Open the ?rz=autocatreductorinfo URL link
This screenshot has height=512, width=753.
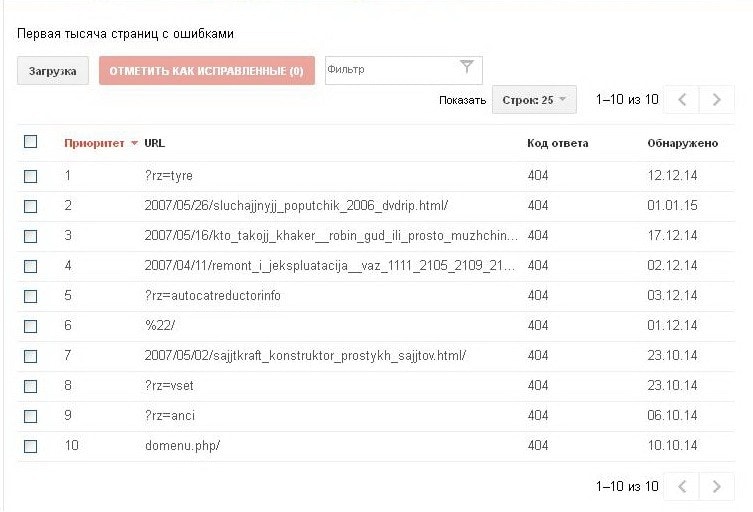point(212,296)
